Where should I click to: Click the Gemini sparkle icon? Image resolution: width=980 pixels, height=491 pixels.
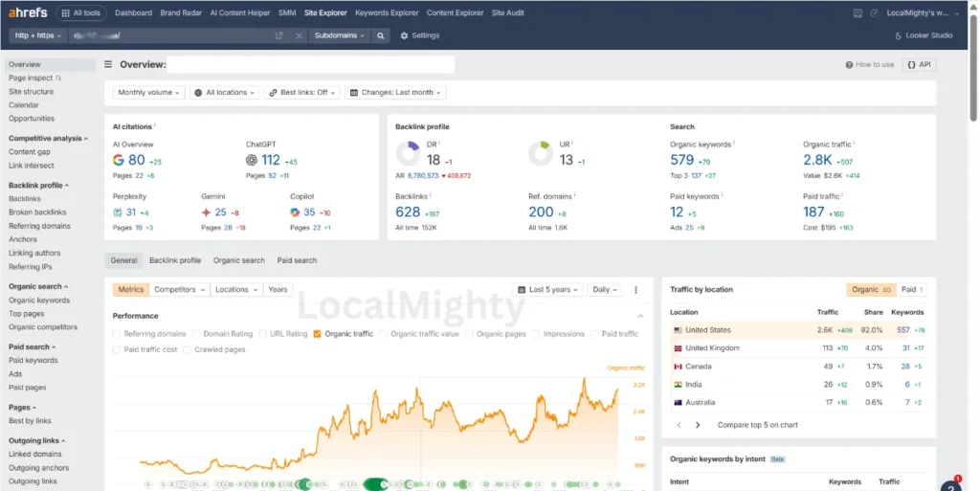coord(207,212)
